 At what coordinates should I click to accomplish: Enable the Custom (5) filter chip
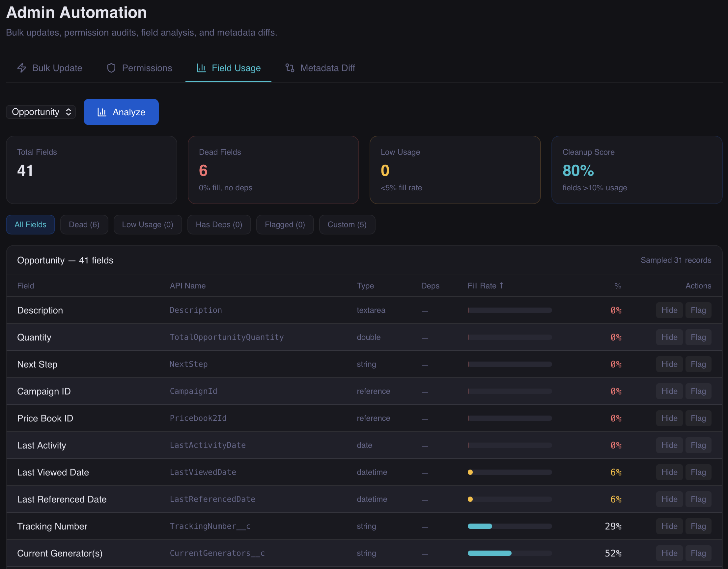347,225
